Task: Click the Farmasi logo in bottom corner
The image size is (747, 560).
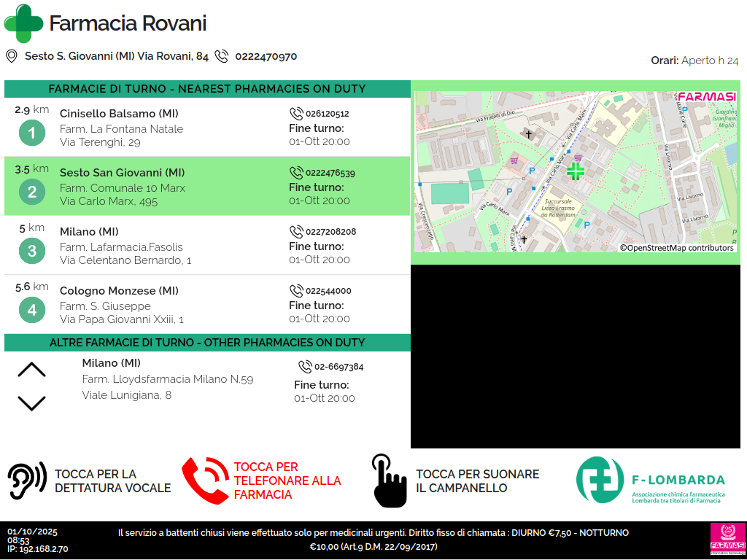Action: point(727,540)
